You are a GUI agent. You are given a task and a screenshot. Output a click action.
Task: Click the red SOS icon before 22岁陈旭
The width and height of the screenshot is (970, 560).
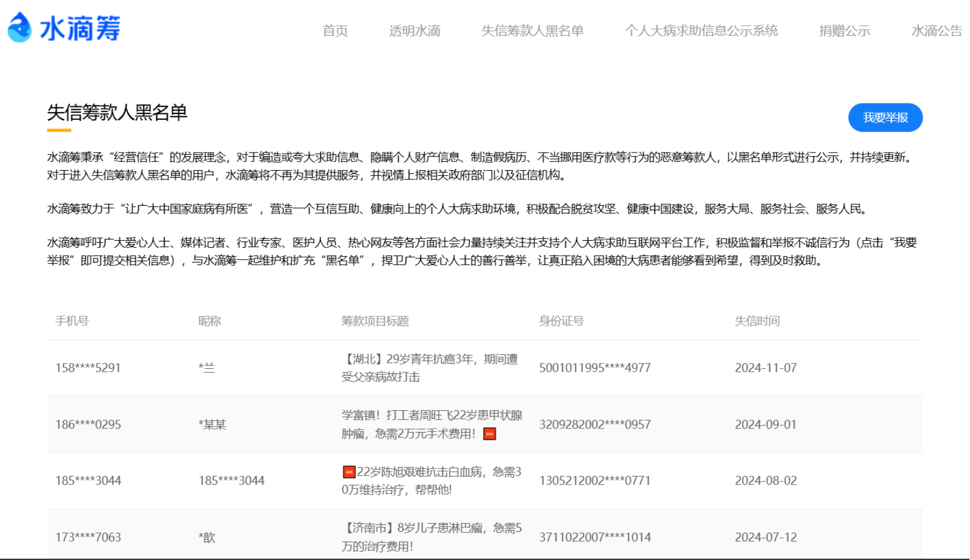tap(349, 472)
